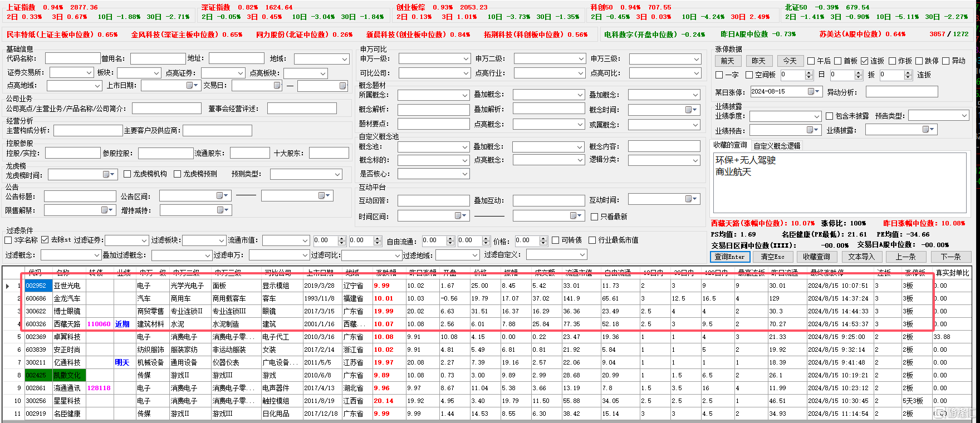Viewport: 980px width, 423px height.
Task: Expand the 申万一级 dropdown
Action: coord(466,59)
